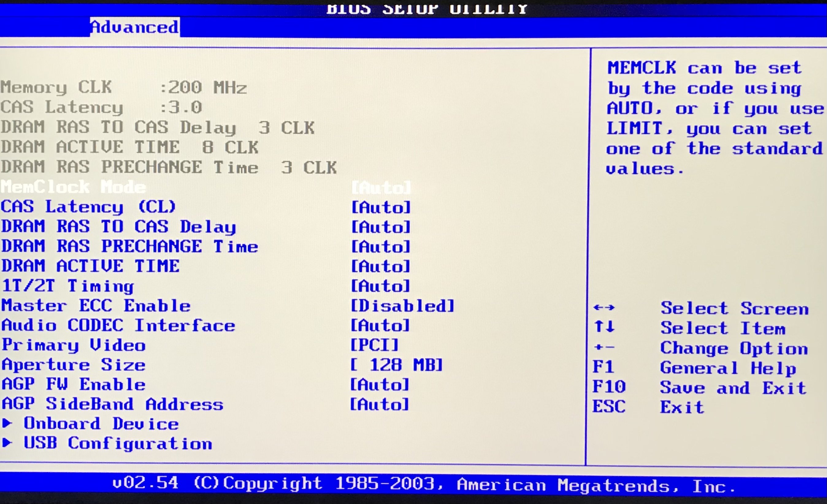Open the USB Configuration submenu
The height and width of the screenshot is (504, 827).
click(118, 443)
